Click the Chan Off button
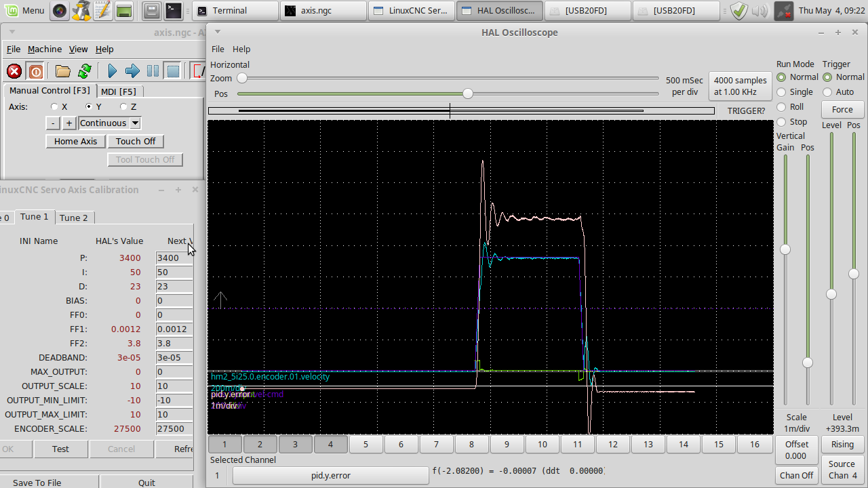This screenshot has height=488, width=868. pos(797,475)
